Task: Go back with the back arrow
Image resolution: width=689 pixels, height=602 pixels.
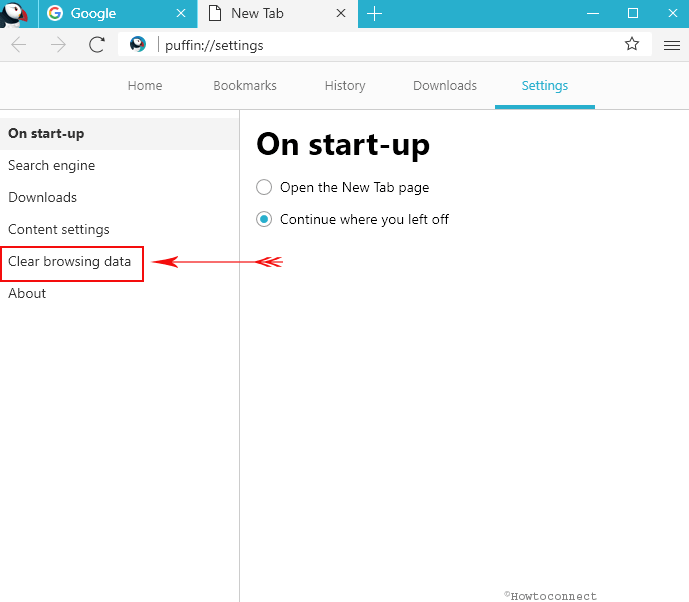Action: (19, 45)
